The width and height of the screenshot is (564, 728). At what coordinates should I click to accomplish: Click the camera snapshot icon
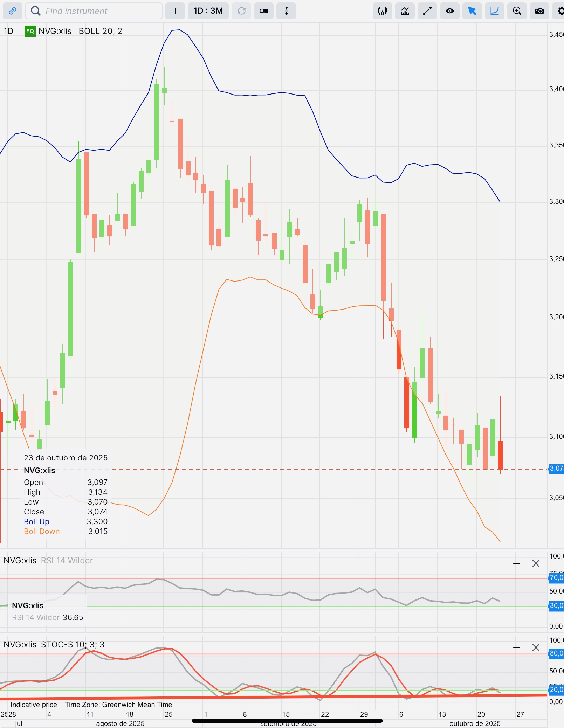coord(539,11)
